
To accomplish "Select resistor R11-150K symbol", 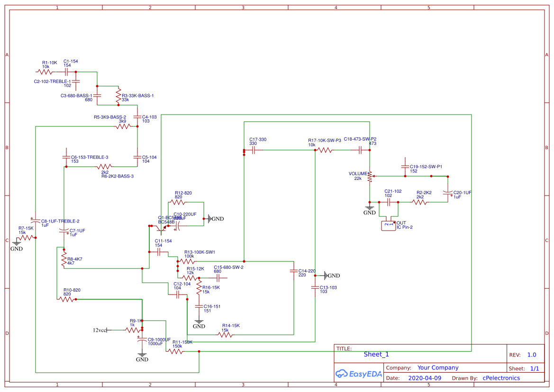I will click(x=175, y=351).
